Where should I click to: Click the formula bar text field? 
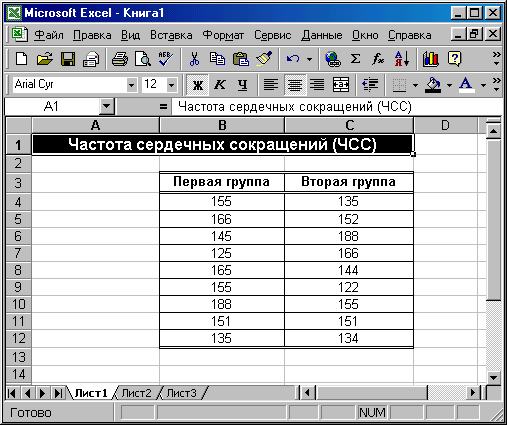point(337,107)
